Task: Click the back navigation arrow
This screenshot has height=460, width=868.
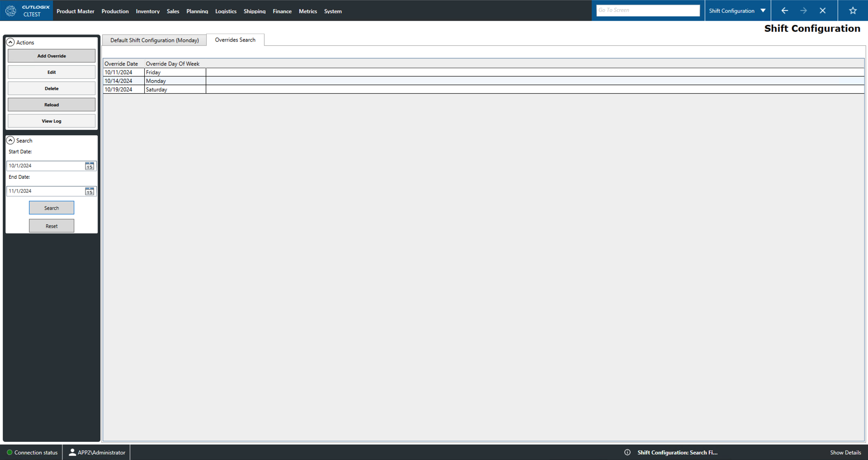Action: pyautogui.click(x=784, y=10)
